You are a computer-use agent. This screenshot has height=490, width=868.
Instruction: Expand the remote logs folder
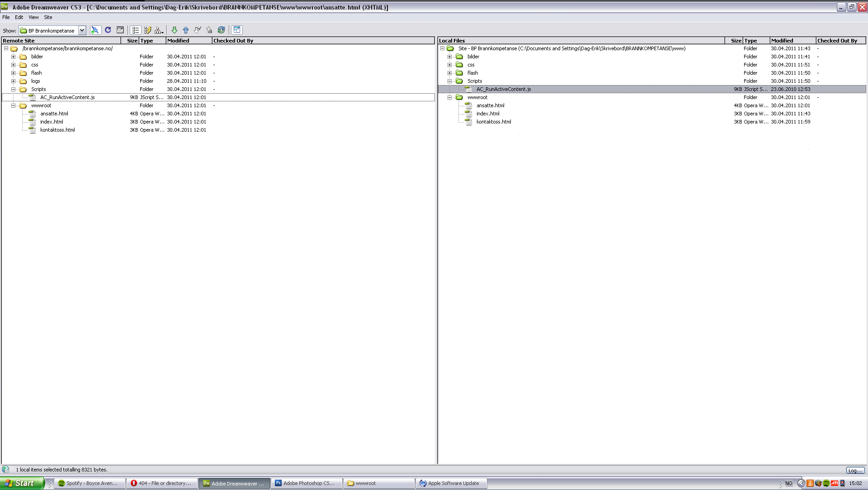pyautogui.click(x=13, y=81)
